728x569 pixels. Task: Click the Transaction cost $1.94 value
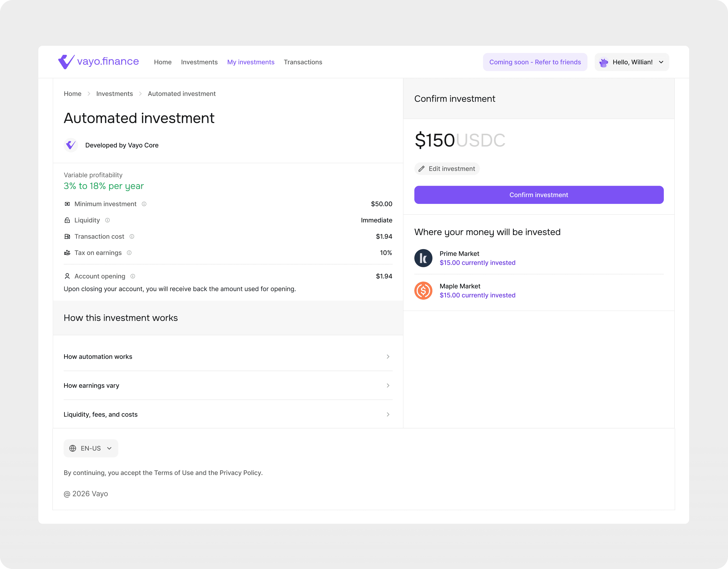click(384, 236)
